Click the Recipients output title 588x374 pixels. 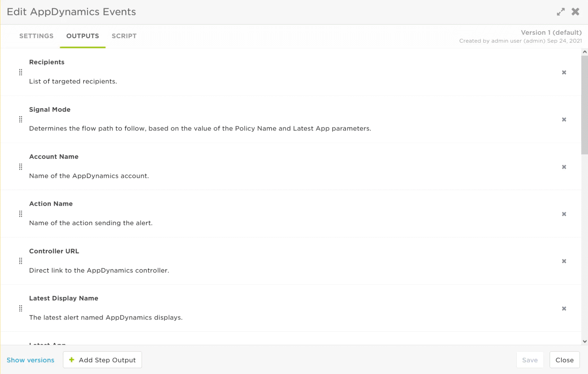pyautogui.click(x=47, y=62)
